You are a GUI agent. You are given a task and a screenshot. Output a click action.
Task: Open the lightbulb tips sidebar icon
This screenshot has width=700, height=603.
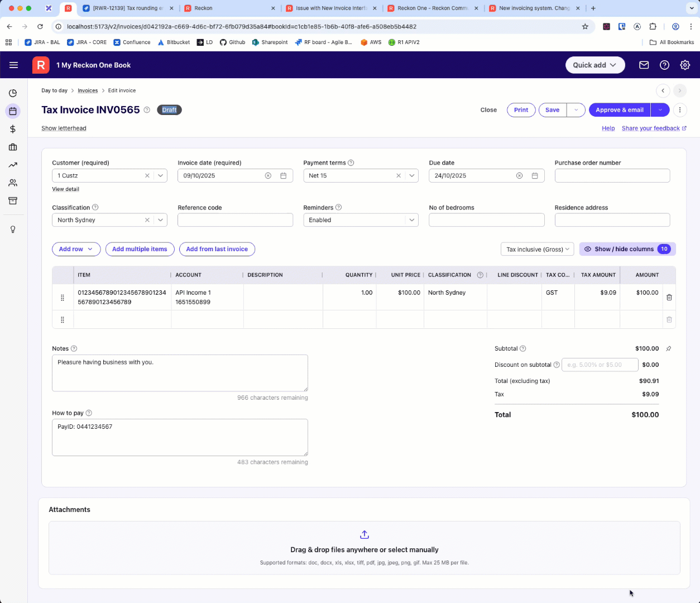point(13,229)
